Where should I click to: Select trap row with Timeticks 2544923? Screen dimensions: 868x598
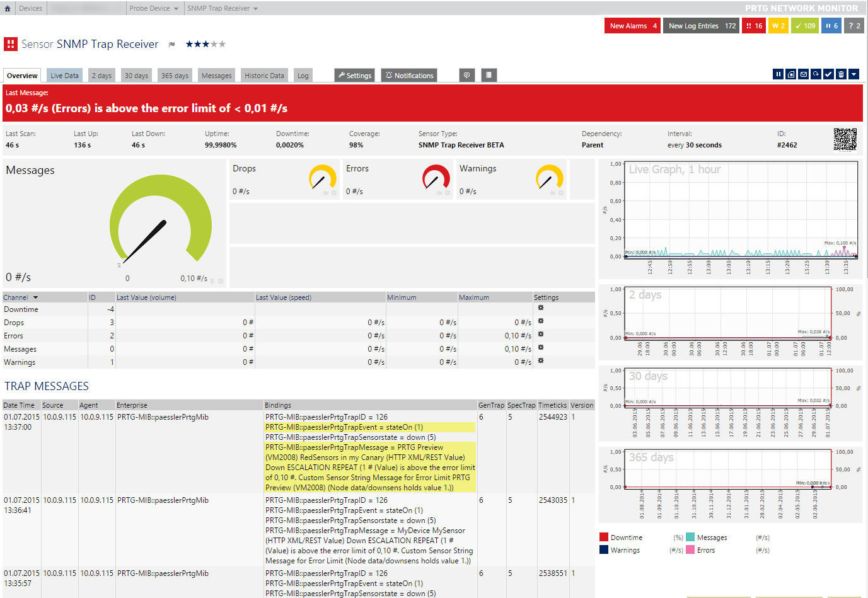298,452
